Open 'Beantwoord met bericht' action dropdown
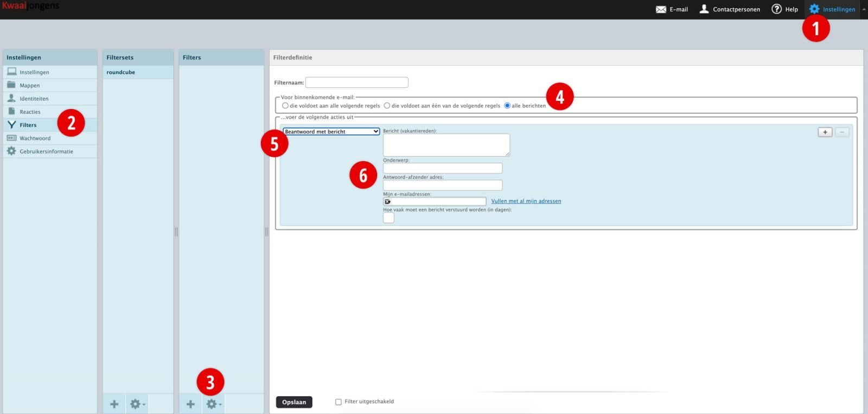Image resolution: width=868 pixels, height=414 pixels. (x=331, y=132)
